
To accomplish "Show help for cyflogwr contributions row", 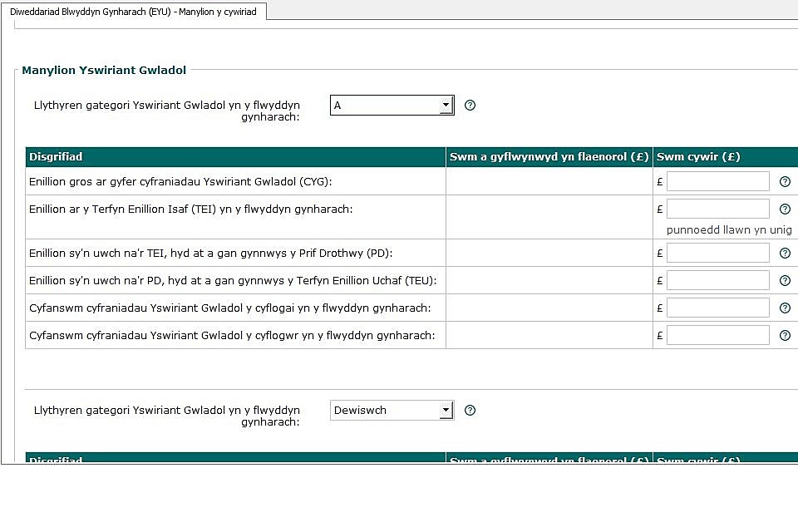I will [x=785, y=336].
